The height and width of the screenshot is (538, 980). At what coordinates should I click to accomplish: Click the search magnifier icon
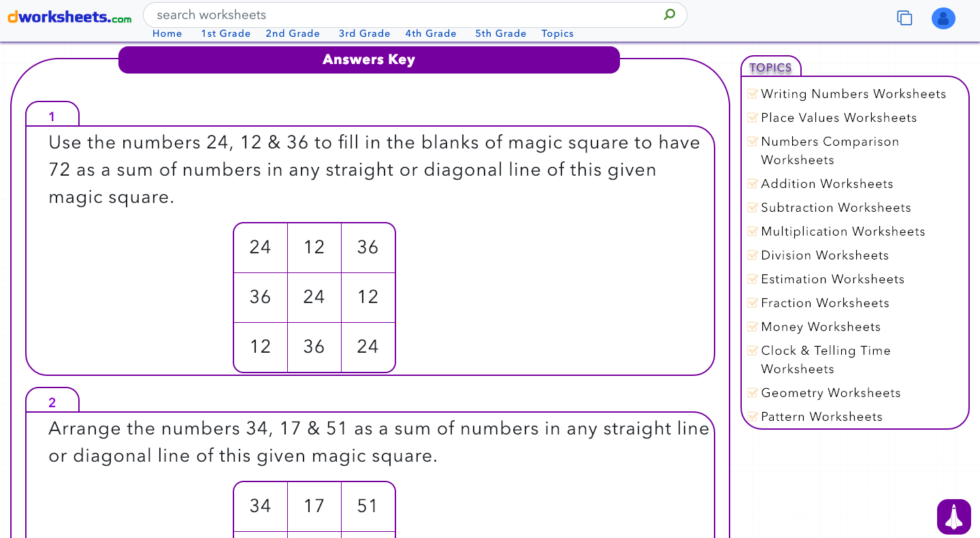coord(669,14)
